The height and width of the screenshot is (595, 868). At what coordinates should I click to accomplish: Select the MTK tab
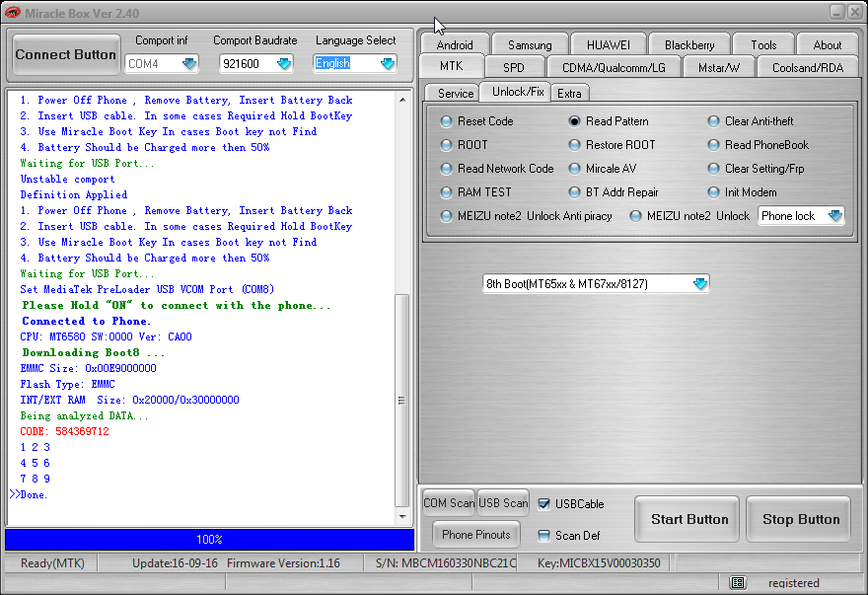[452, 66]
